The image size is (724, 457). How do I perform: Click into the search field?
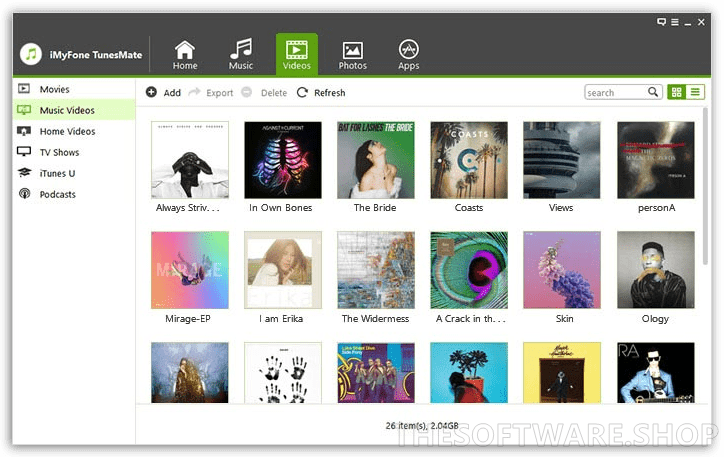click(614, 92)
